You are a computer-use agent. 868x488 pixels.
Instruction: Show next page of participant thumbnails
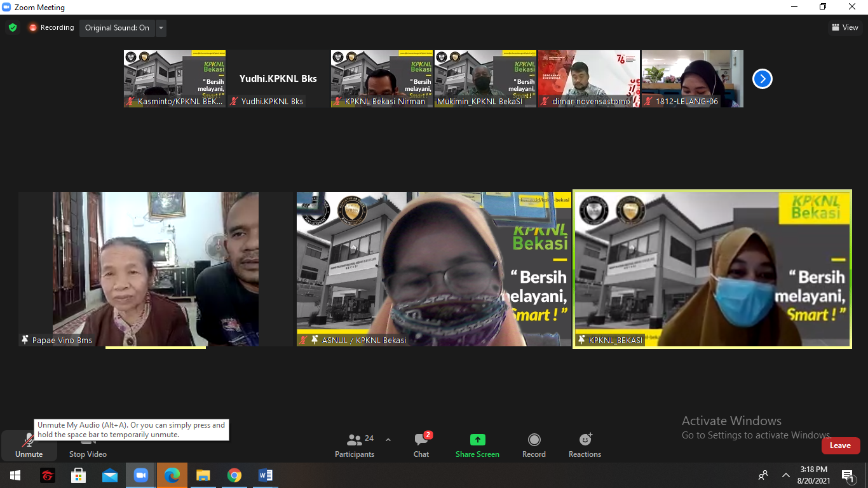[762, 79]
